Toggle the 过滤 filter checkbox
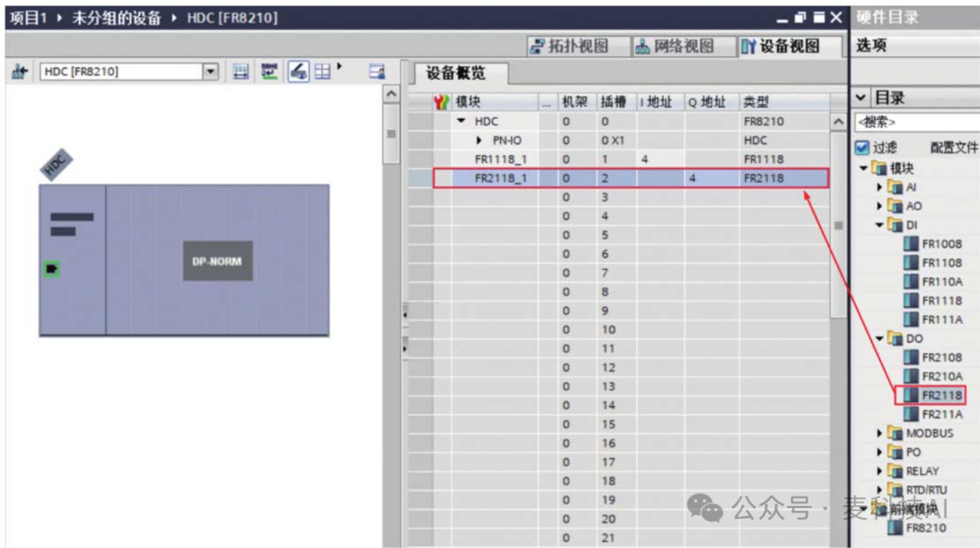Viewport: 980px width, 548px height. [x=862, y=148]
